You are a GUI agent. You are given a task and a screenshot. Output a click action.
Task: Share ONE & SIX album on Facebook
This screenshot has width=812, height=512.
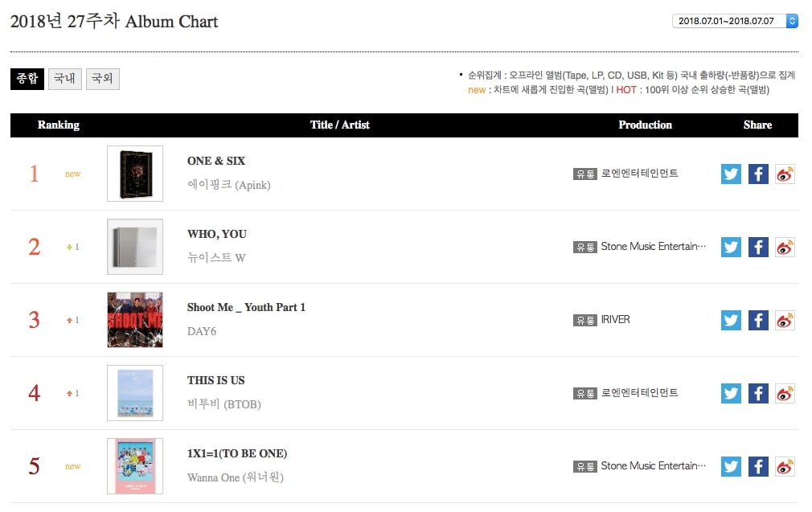tap(758, 174)
